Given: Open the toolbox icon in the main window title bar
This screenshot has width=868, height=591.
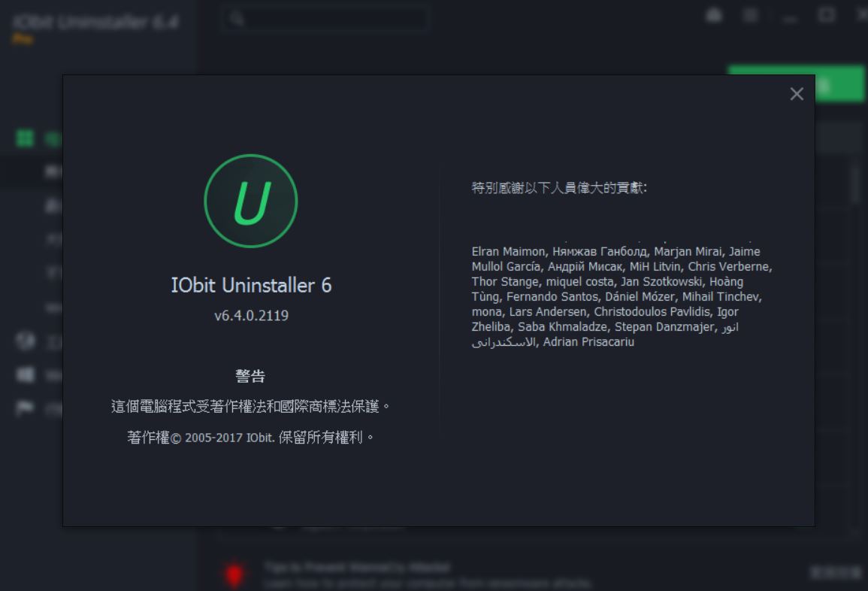Looking at the screenshot, I should pyautogui.click(x=714, y=15).
